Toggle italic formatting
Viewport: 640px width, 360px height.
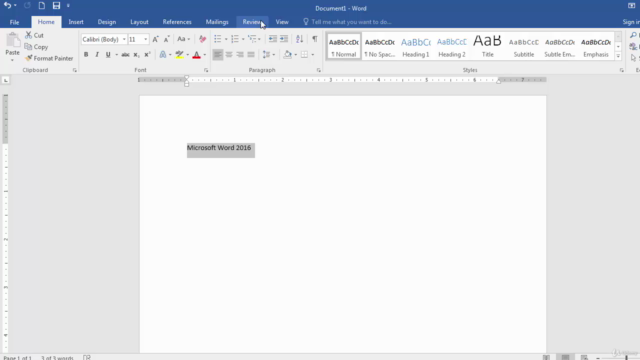pyautogui.click(x=97, y=54)
